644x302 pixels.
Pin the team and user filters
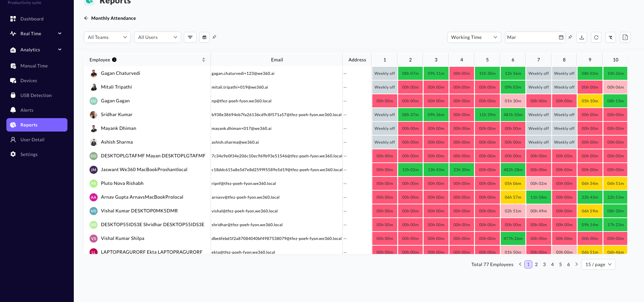point(214,37)
